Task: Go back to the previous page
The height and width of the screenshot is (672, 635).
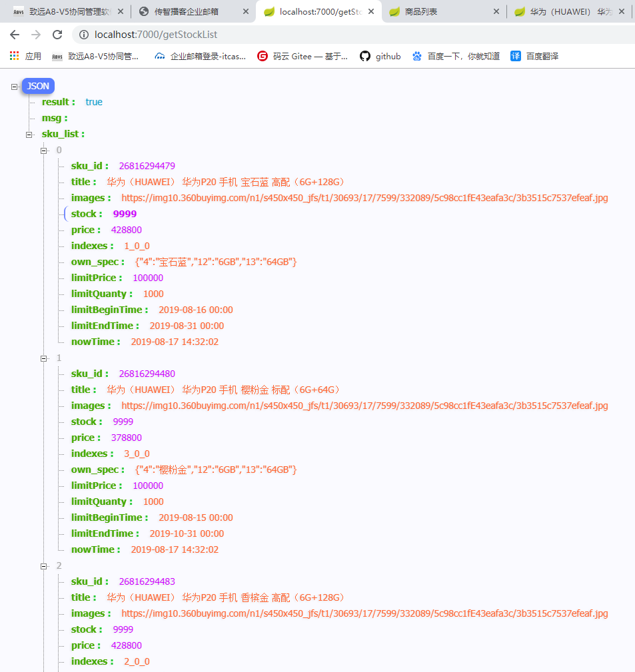Action: tap(15, 35)
